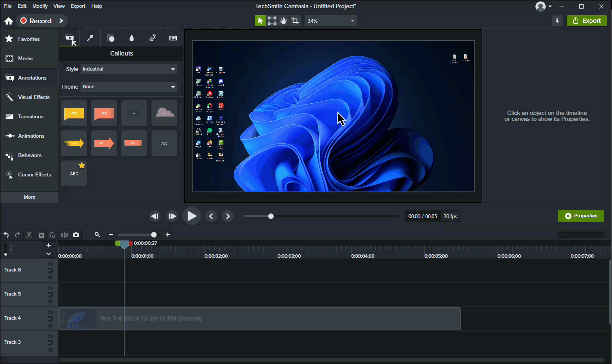Adjust the timeline zoom slider handle
612x364 pixels.
(154, 235)
